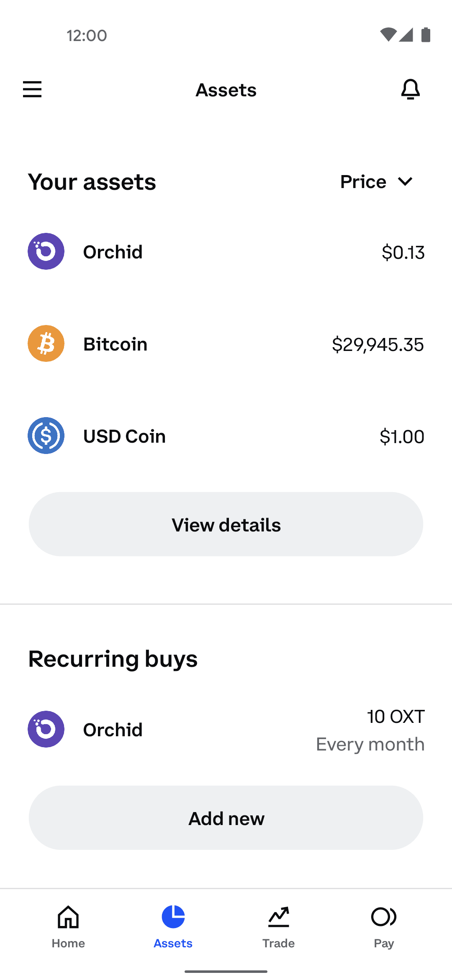Open the Pay tab
The image size is (452, 980).
click(x=384, y=926)
